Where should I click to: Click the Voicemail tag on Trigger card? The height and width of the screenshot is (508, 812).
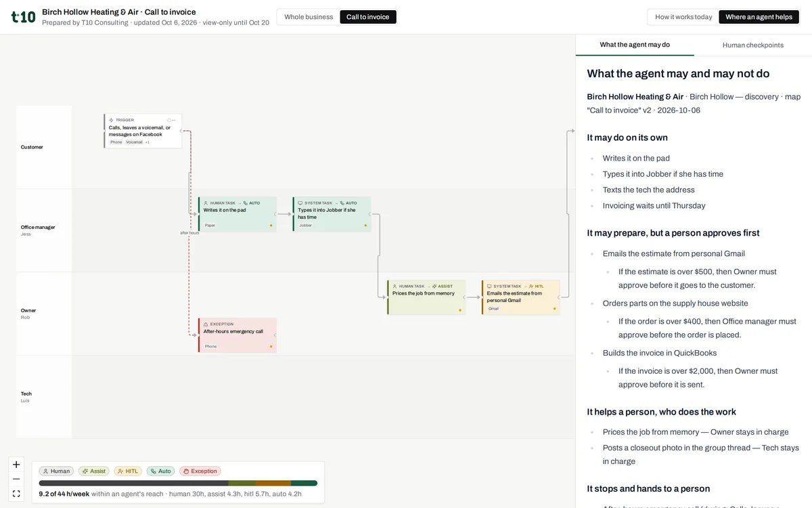click(134, 142)
